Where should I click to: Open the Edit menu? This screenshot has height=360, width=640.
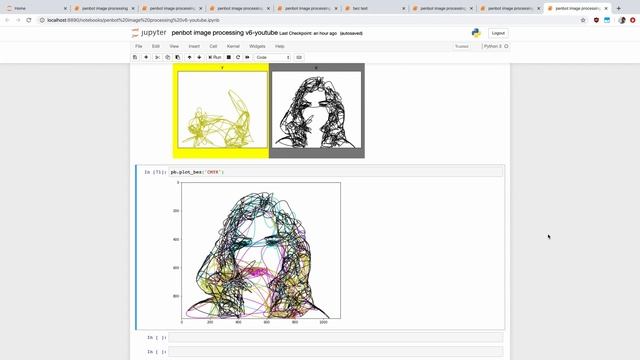(156, 47)
